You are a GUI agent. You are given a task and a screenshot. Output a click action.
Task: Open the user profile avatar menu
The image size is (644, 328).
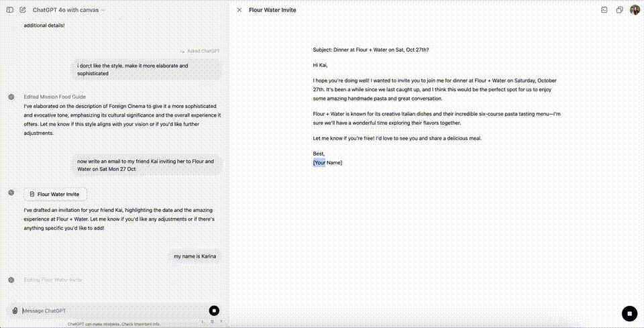point(635,10)
